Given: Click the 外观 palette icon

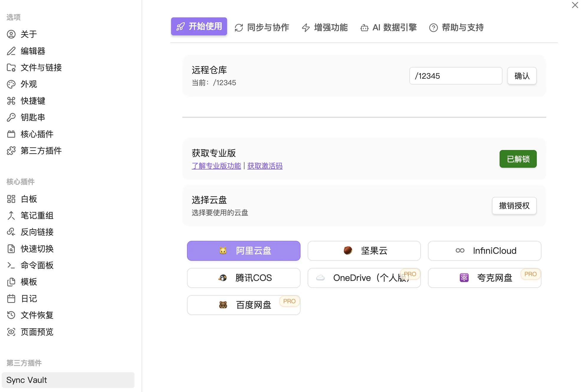Looking at the screenshot, I should [11, 84].
